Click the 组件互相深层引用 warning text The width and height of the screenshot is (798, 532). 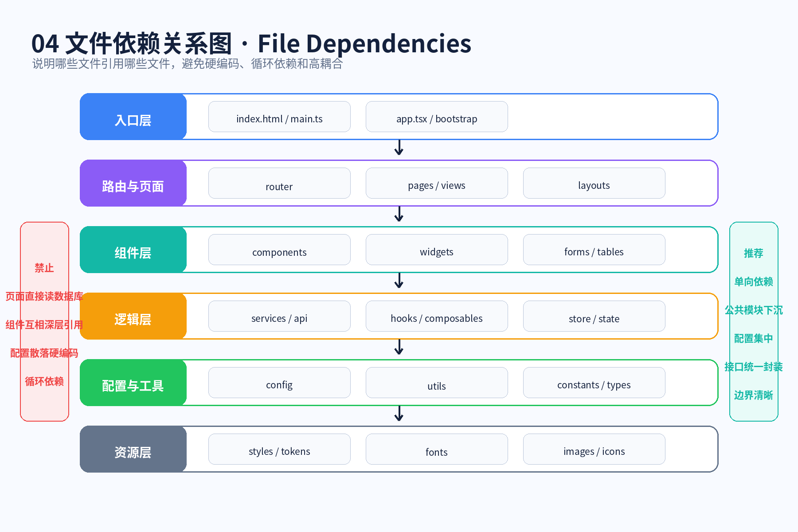click(x=44, y=325)
